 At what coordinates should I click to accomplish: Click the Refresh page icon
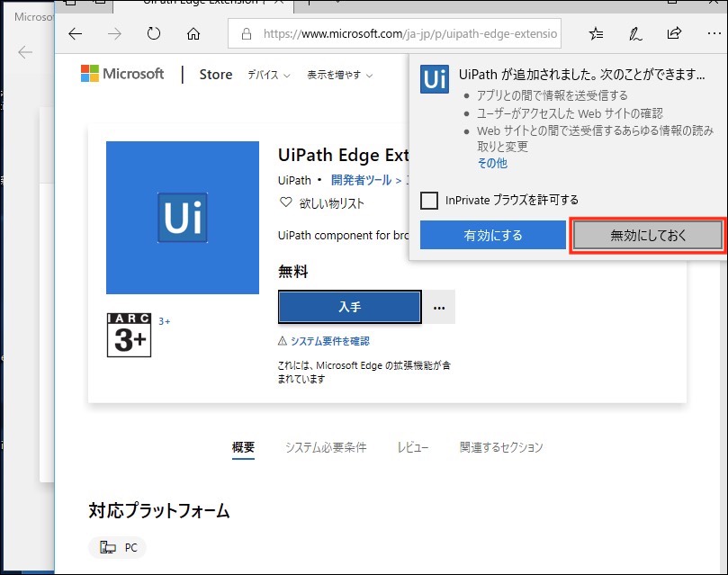coord(153,34)
